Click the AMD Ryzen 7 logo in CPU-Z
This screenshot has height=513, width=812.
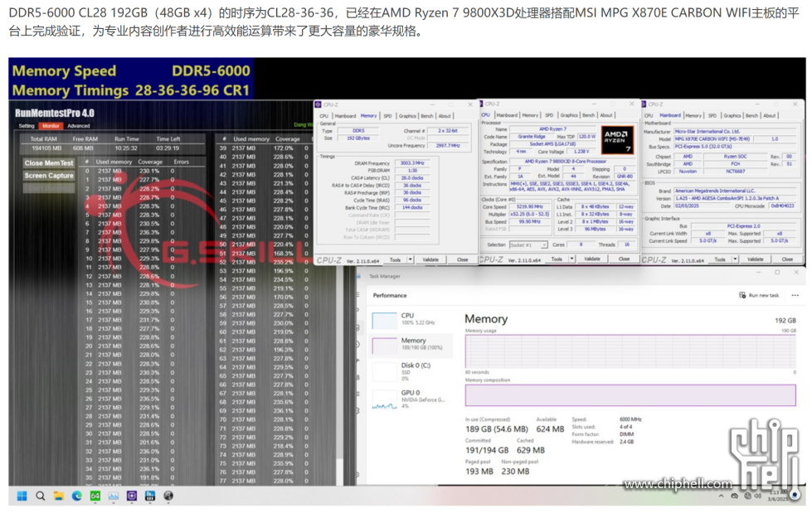point(617,140)
